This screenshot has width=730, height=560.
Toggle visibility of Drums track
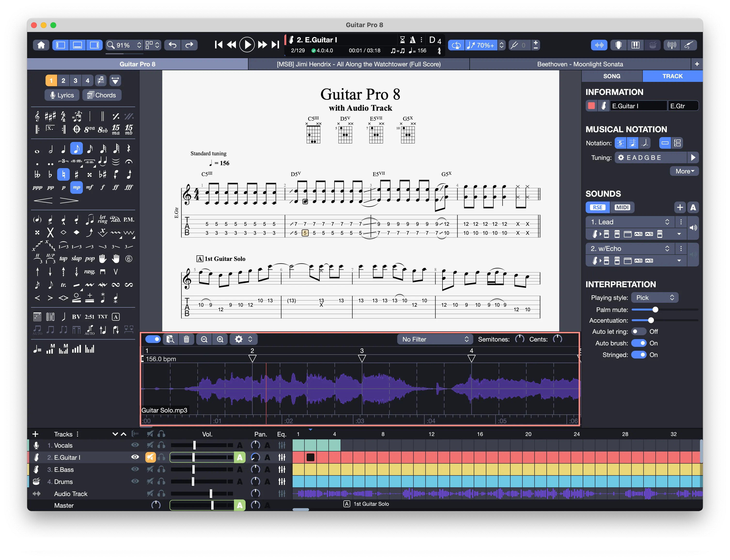point(135,481)
